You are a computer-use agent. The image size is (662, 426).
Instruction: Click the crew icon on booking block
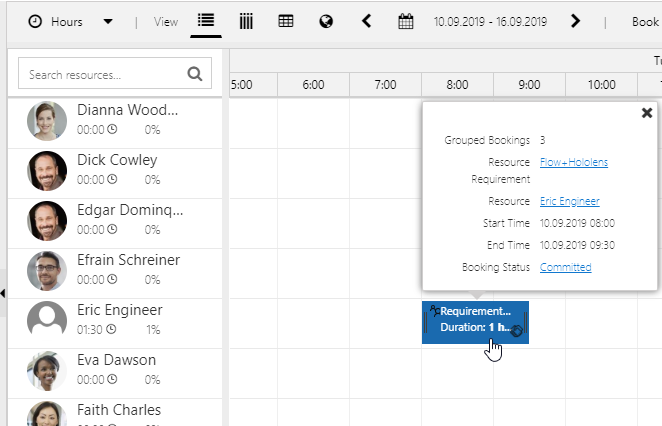tap(435, 311)
